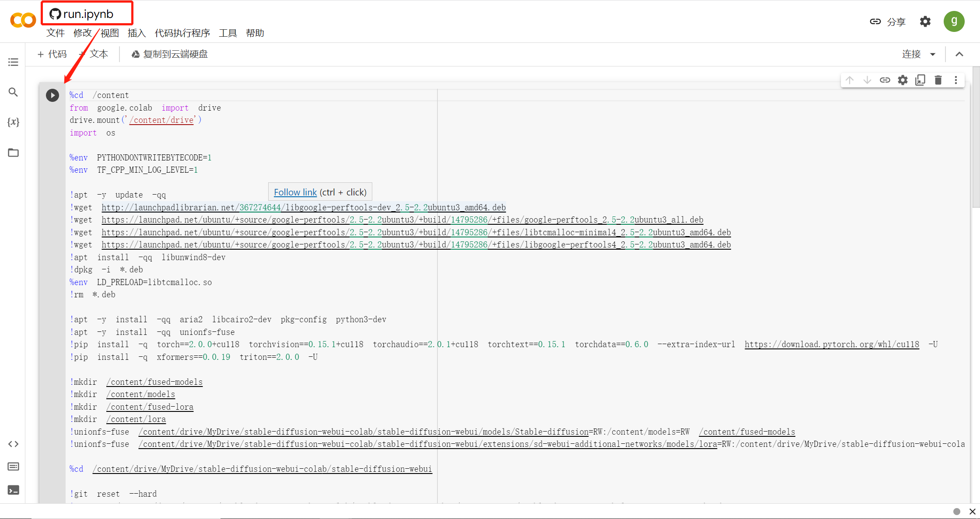Open the notebook search panel
980x519 pixels.
point(13,92)
